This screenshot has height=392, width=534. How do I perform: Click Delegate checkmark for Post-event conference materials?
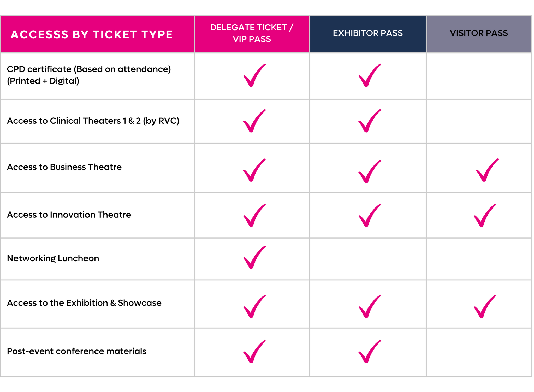tap(254, 351)
